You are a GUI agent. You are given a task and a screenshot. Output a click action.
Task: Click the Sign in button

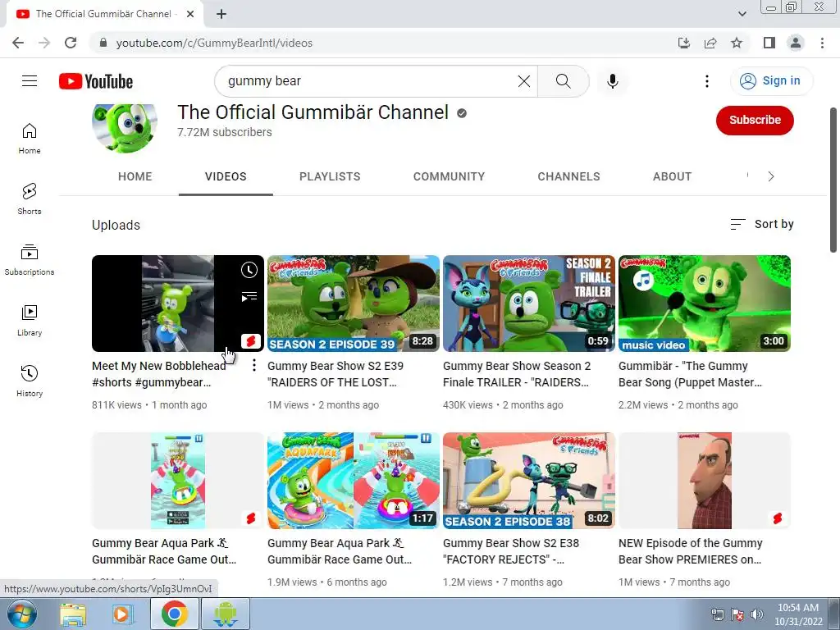[771, 81]
